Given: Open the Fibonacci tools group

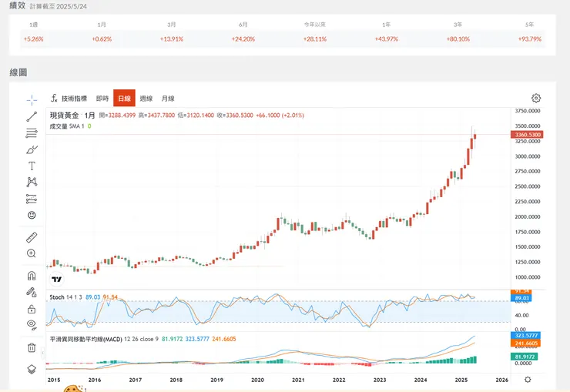Looking at the screenshot, I should click(x=32, y=133).
